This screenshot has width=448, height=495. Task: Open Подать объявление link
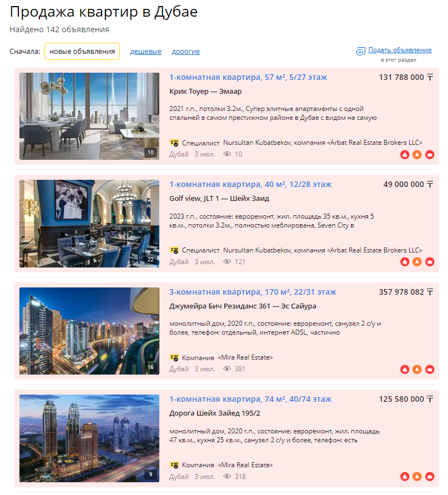pyautogui.click(x=400, y=50)
